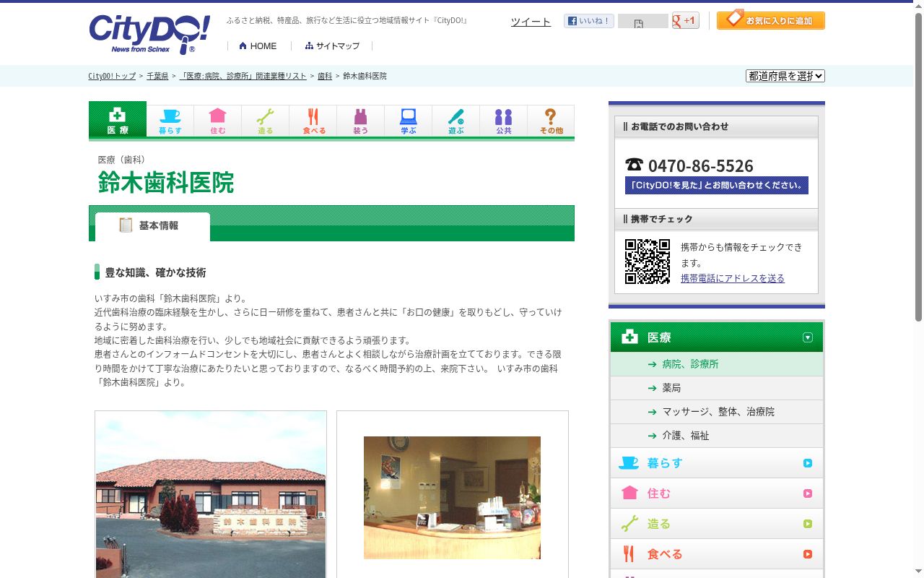This screenshot has width=924, height=578.
Task: Open the 遊ぶ icon category
Action: 456,121
